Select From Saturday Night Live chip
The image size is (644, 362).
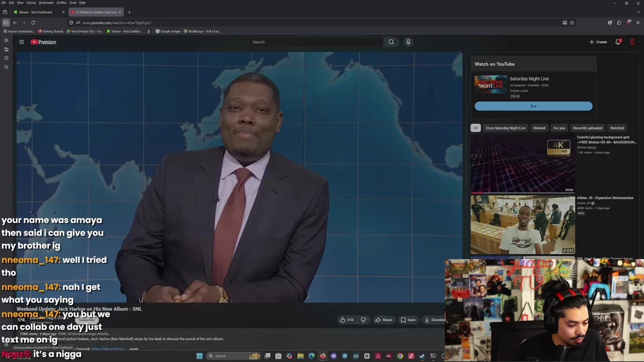click(x=506, y=128)
